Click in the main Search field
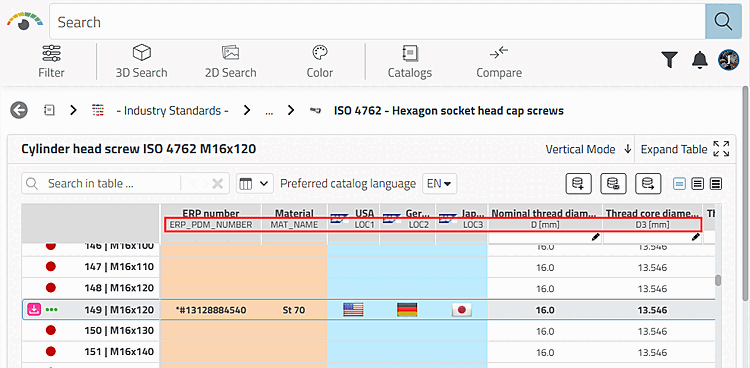750x368 pixels. tap(377, 22)
